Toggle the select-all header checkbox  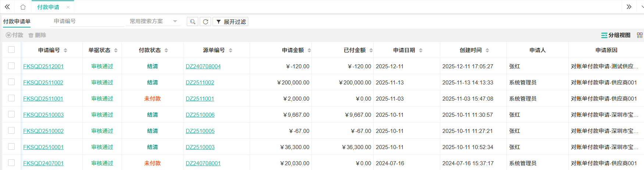(11, 50)
